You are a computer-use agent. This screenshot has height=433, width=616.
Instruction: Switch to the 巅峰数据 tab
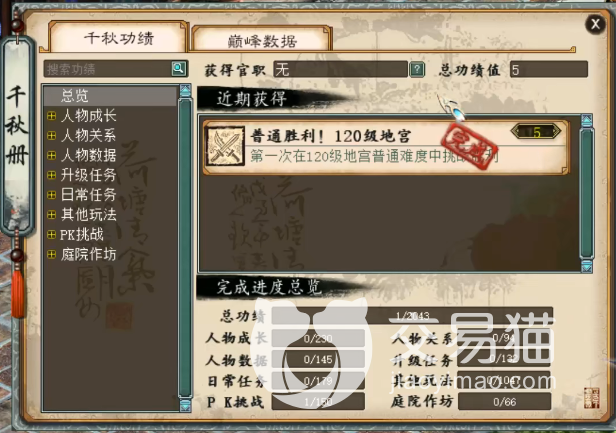[262, 40]
